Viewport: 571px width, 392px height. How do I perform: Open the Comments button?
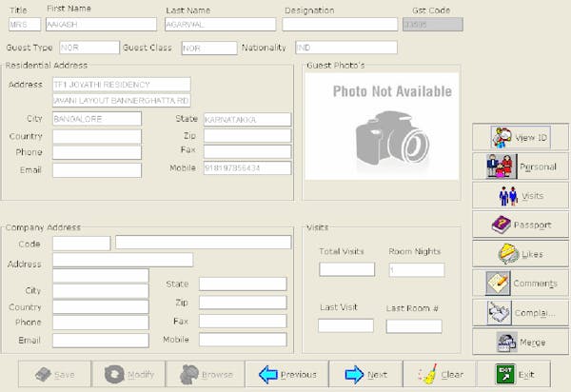pyautogui.click(x=521, y=283)
